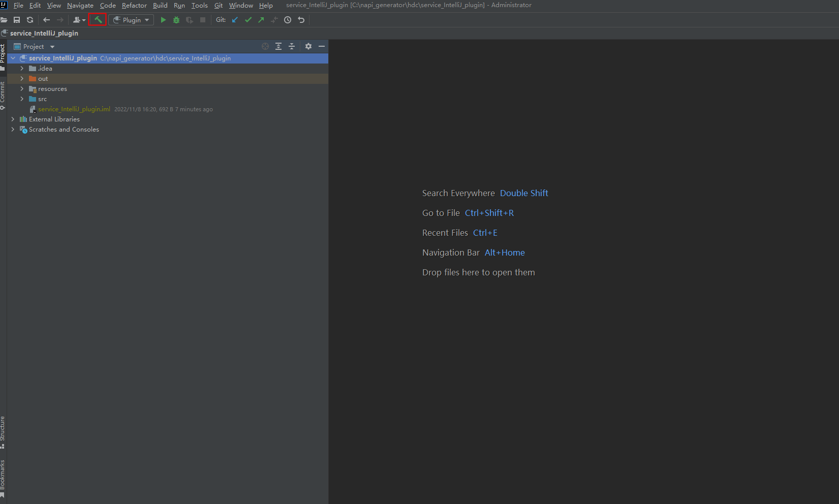
Task: Run the Plugin configuration with green play button
Action: tap(163, 20)
